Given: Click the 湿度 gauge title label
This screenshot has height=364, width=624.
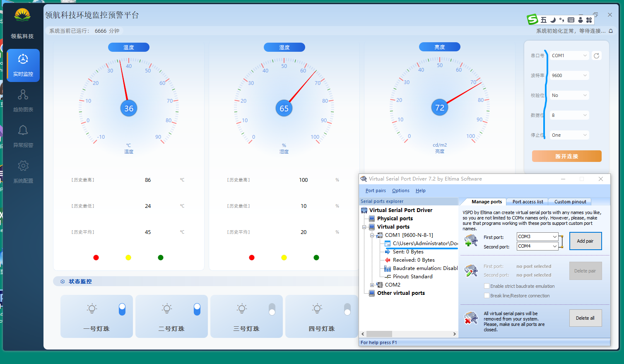Looking at the screenshot, I should (x=284, y=47).
